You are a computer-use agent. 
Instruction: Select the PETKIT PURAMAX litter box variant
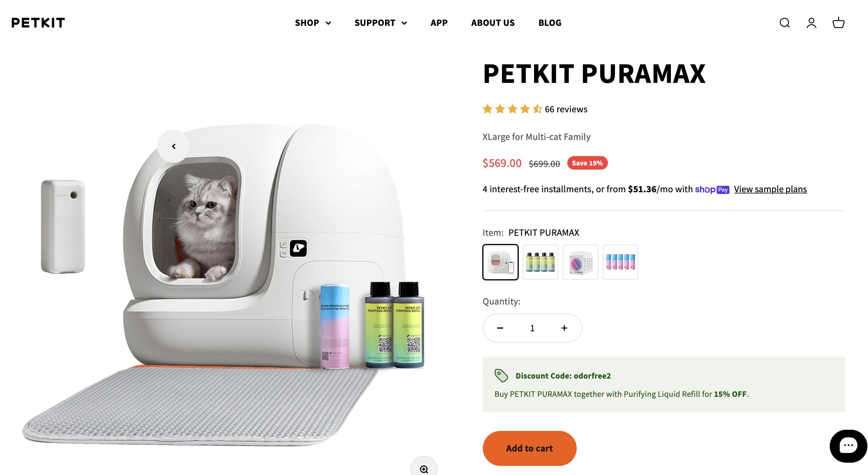[500, 262]
